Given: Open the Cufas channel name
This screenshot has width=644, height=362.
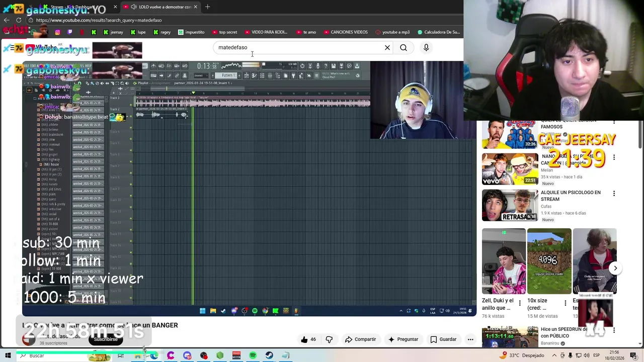Looking at the screenshot, I should pyautogui.click(x=546, y=206).
